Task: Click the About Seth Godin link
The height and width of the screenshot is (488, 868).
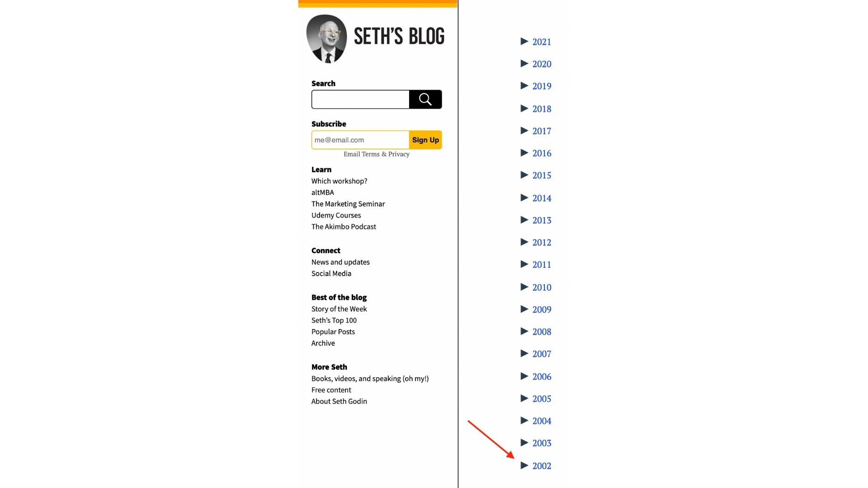Action: tap(339, 401)
